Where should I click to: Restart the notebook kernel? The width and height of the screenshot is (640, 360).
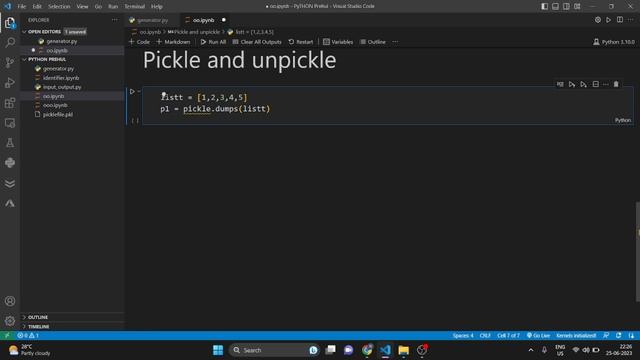point(301,42)
